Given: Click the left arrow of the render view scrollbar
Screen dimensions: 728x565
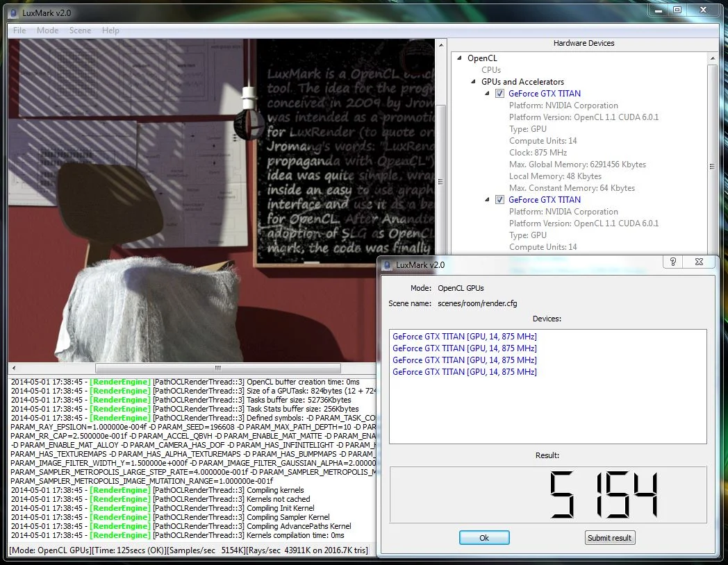Looking at the screenshot, I should click(x=14, y=368).
